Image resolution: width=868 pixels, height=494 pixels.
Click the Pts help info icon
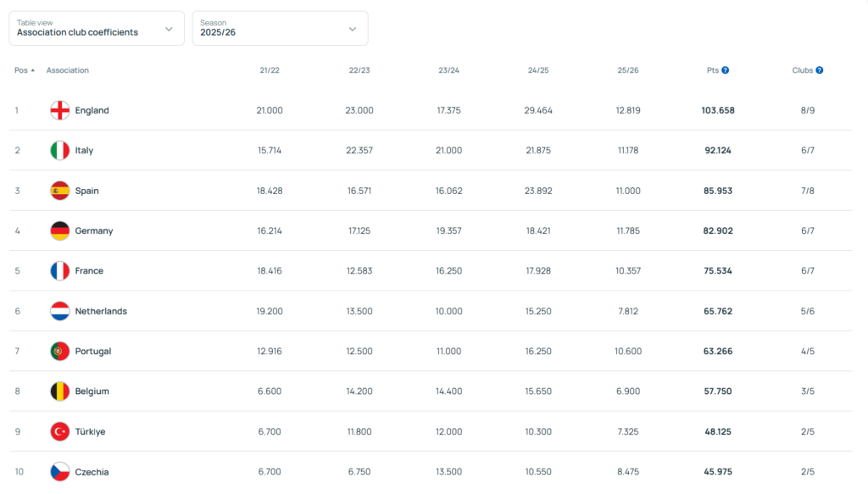[x=726, y=70]
